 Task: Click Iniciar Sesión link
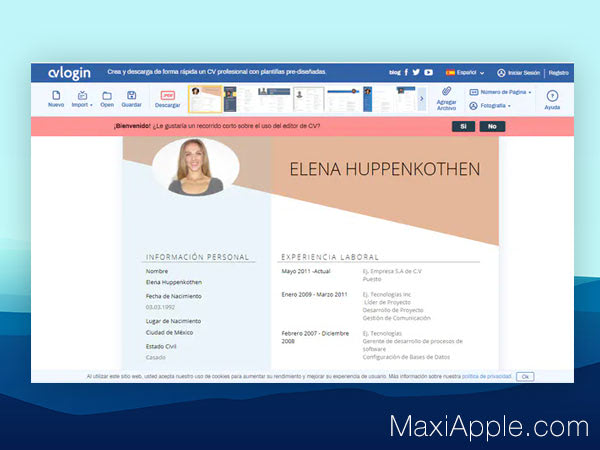[x=518, y=73]
